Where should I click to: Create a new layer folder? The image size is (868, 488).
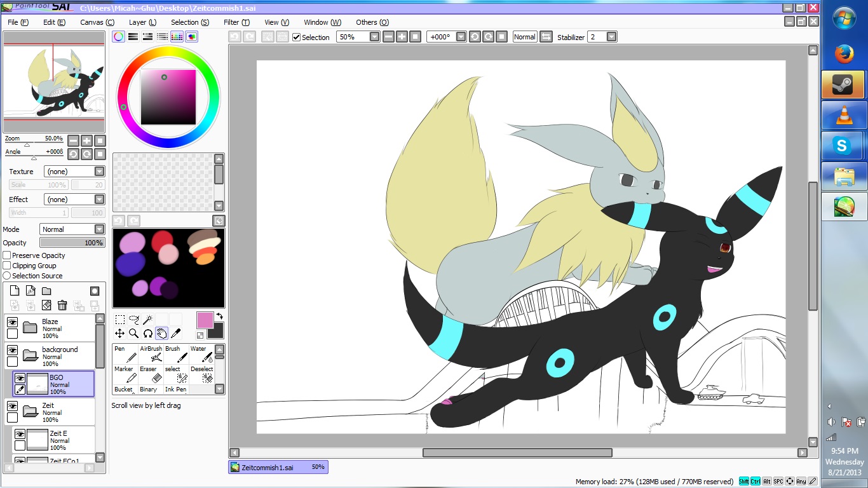point(46,291)
